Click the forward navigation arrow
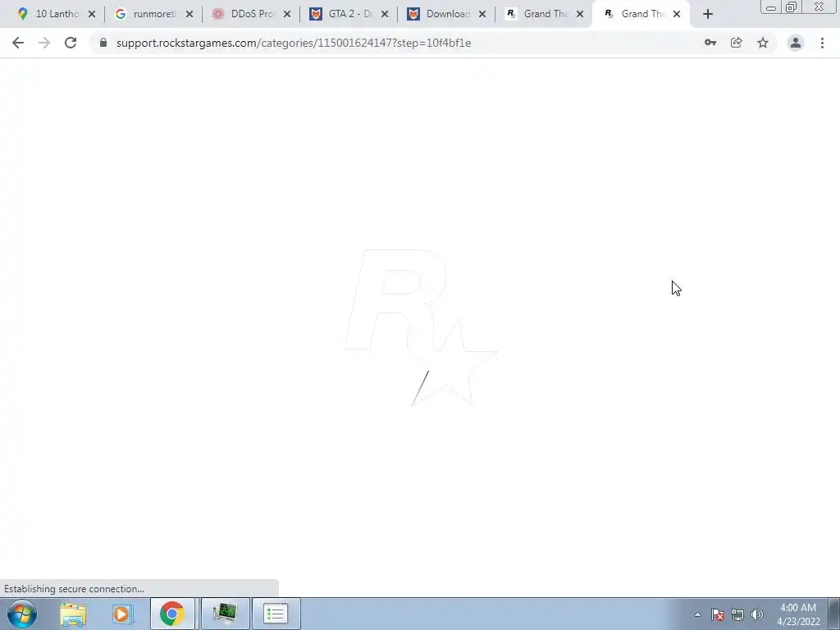This screenshot has height=630, width=840. [x=44, y=43]
